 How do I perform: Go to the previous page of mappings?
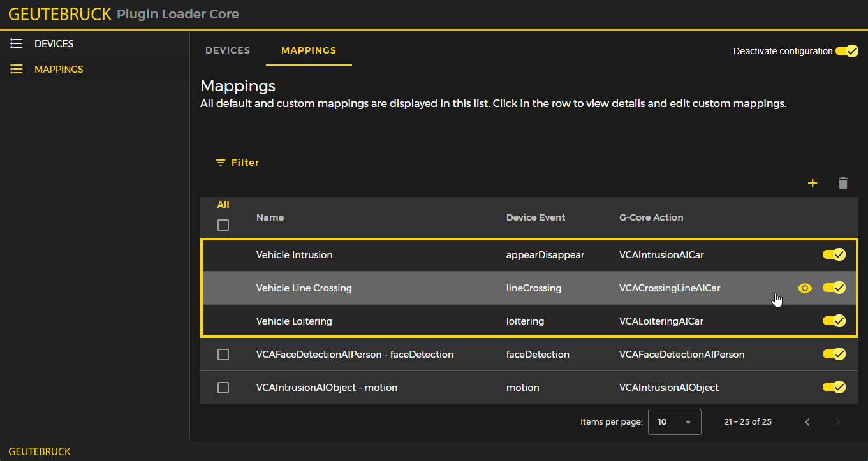pos(807,421)
